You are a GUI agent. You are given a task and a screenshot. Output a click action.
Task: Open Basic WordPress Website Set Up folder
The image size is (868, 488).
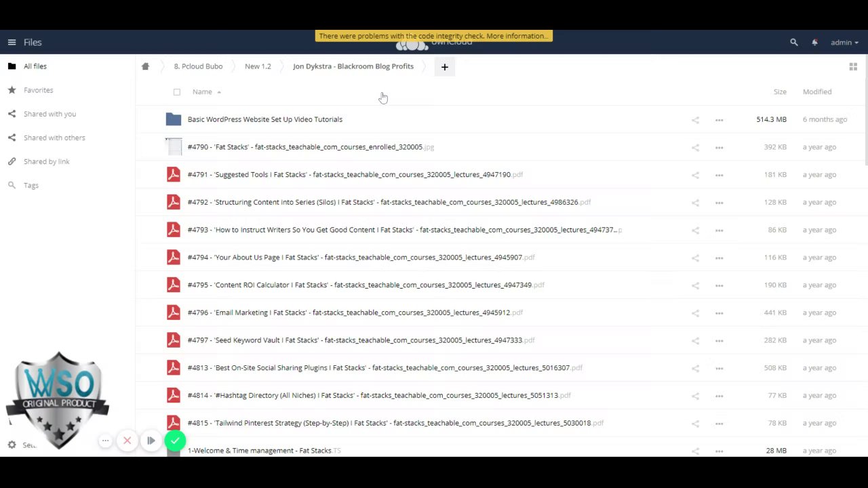pyautogui.click(x=265, y=119)
